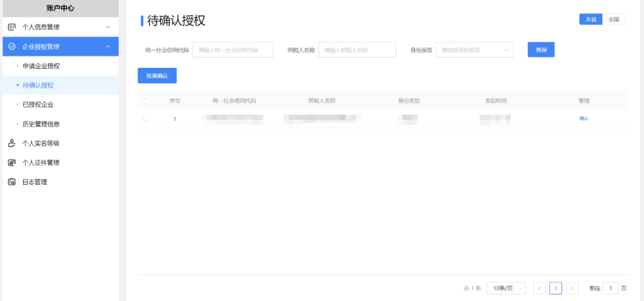The image size is (644, 301).
Task: Select page 1 in pagination
Action: coord(556,288)
